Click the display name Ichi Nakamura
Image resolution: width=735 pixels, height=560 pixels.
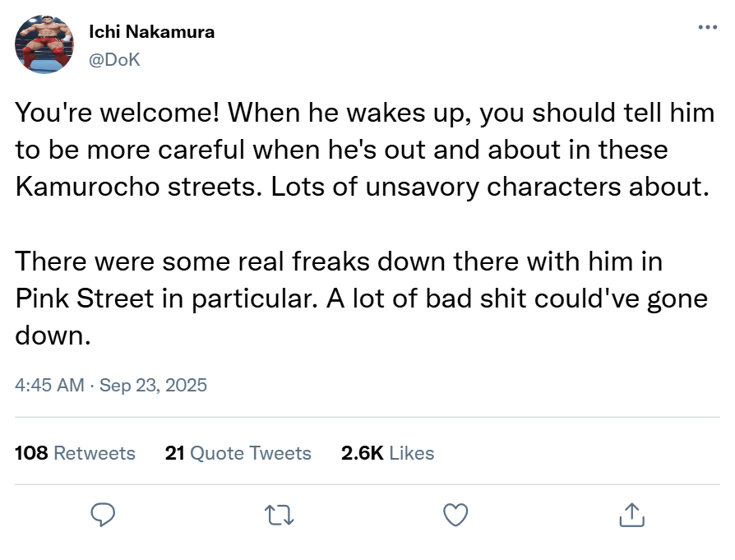pyautogui.click(x=151, y=32)
